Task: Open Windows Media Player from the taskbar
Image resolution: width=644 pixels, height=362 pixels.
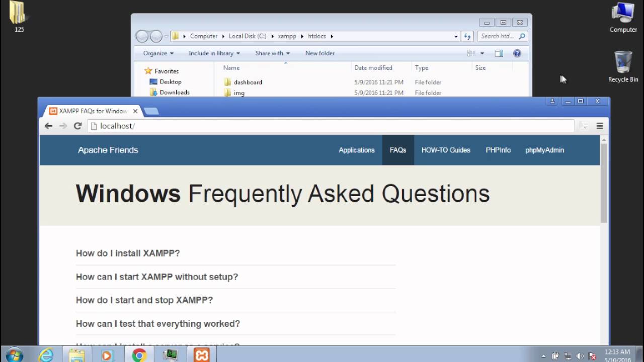Action: tap(107, 355)
